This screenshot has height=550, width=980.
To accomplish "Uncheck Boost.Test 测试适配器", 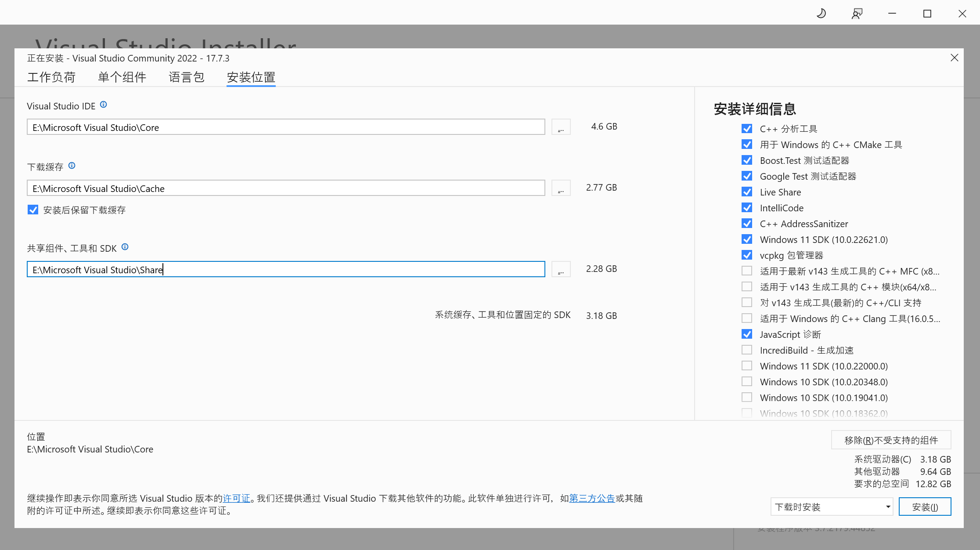I will coord(747,160).
